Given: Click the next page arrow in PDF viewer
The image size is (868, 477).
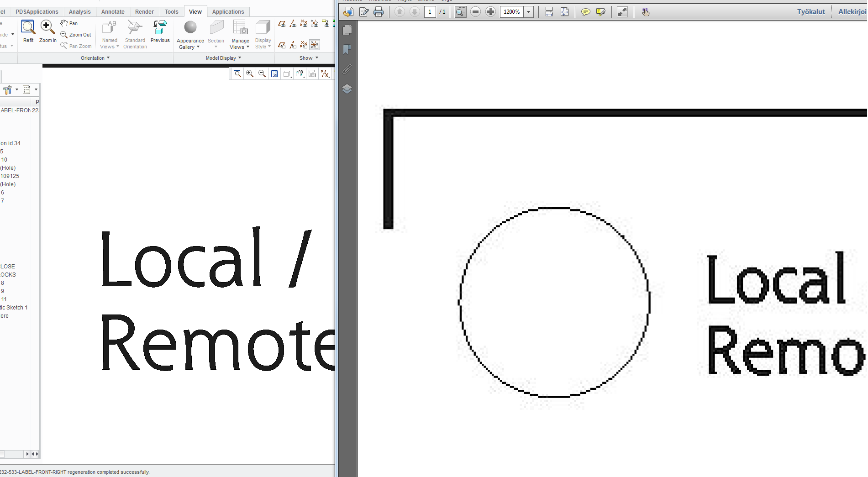Looking at the screenshot, I should point(415,12).
